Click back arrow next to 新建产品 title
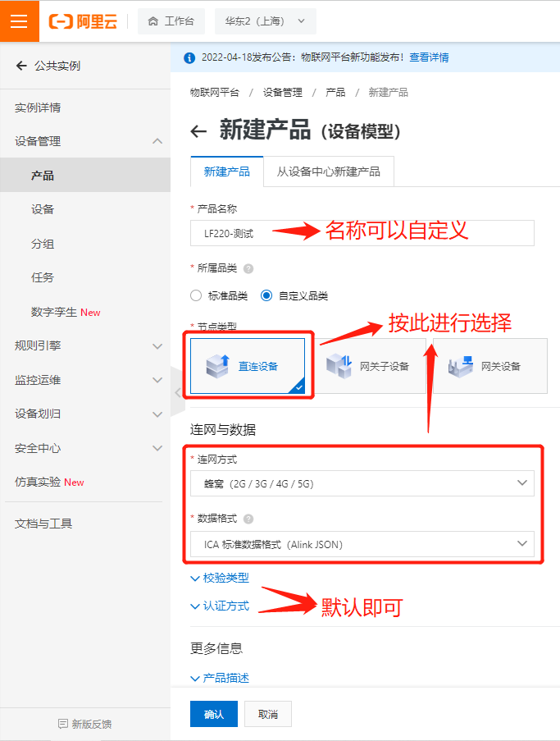The width and height of the screenshot is (560, 741). (198, 131)
